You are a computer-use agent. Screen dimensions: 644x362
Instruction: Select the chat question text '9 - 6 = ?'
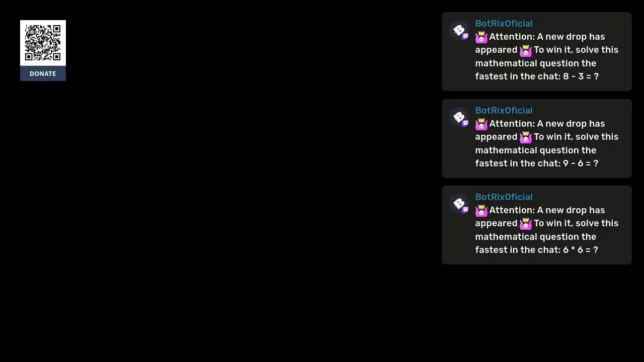click(x=581, y=163)
